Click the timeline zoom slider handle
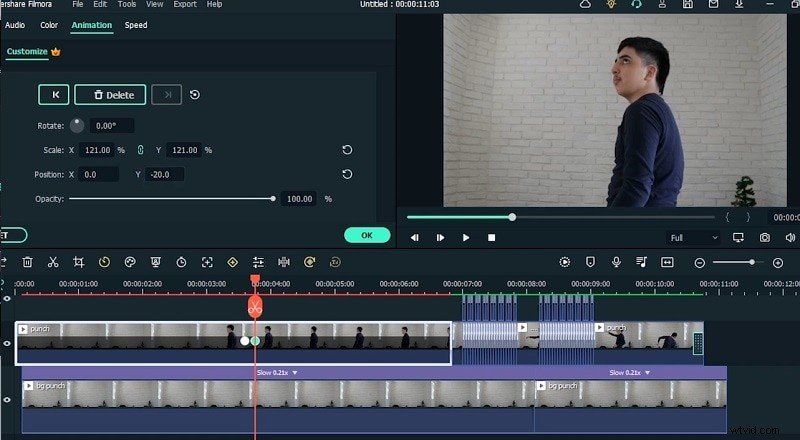Screen dimensions: 800x440 pyautogui.click(x=752, y=262)
